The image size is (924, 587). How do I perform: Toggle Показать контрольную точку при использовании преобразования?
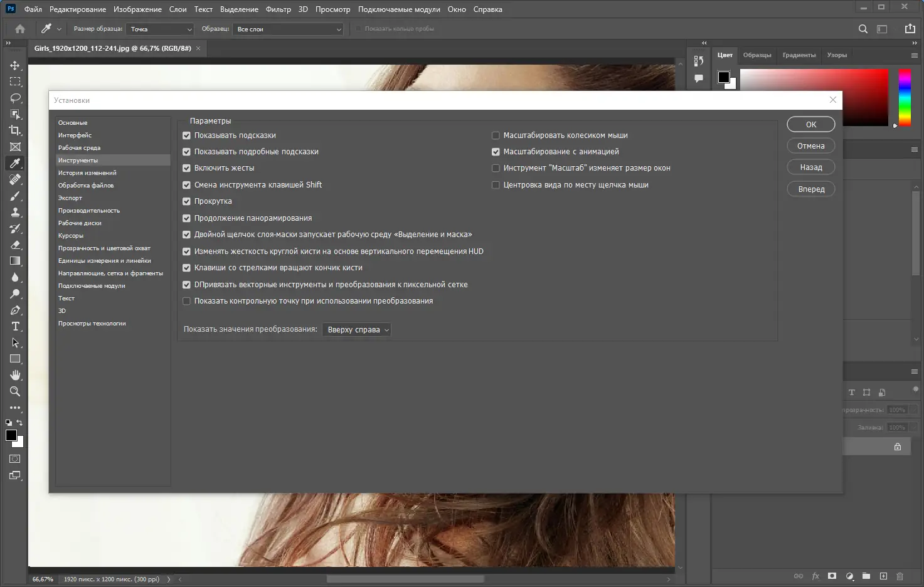(x=186, y=301)
